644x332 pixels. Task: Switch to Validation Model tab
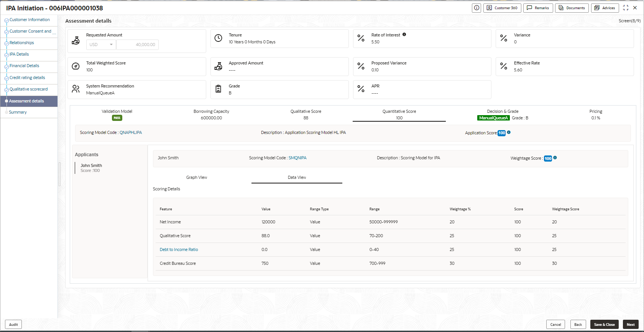pos(117,114)
